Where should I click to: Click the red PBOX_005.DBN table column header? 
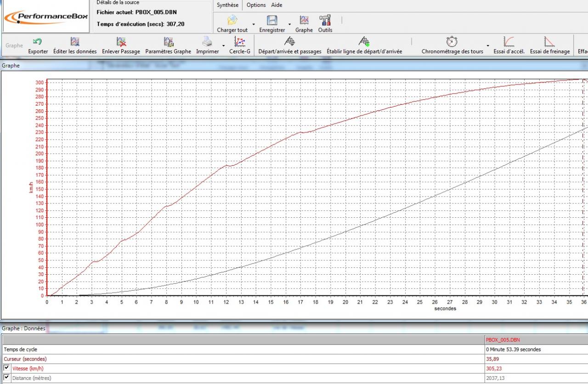tap(503, 340)
